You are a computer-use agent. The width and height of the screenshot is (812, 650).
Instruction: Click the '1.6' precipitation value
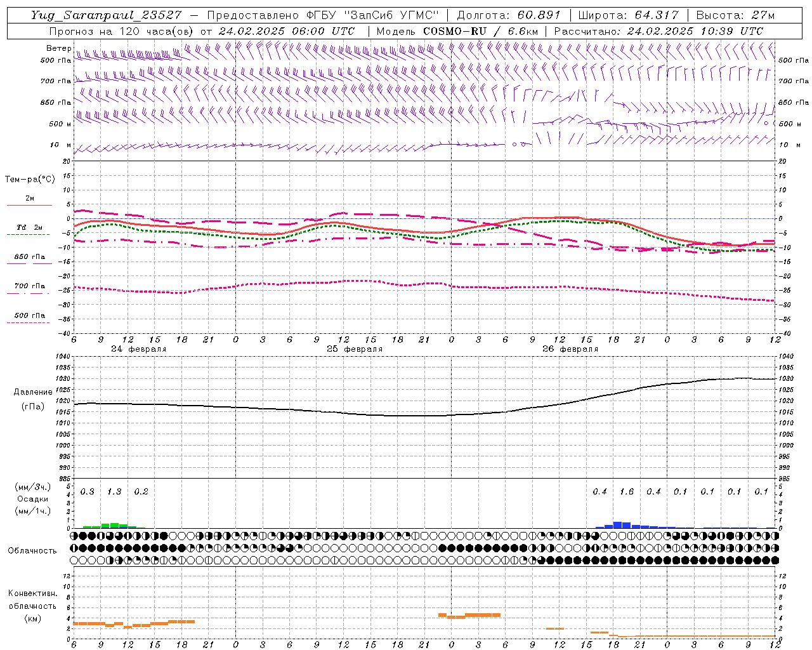point(627,492)
